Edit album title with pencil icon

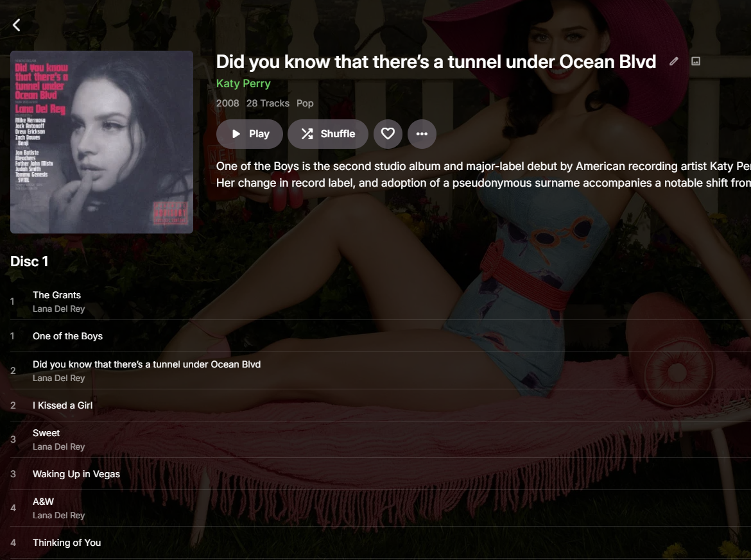pyautogui.click(x=674, y=62)
